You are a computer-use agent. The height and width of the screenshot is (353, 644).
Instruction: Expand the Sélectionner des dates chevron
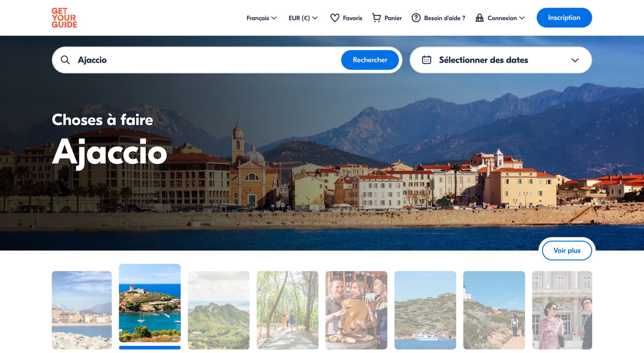575,60
